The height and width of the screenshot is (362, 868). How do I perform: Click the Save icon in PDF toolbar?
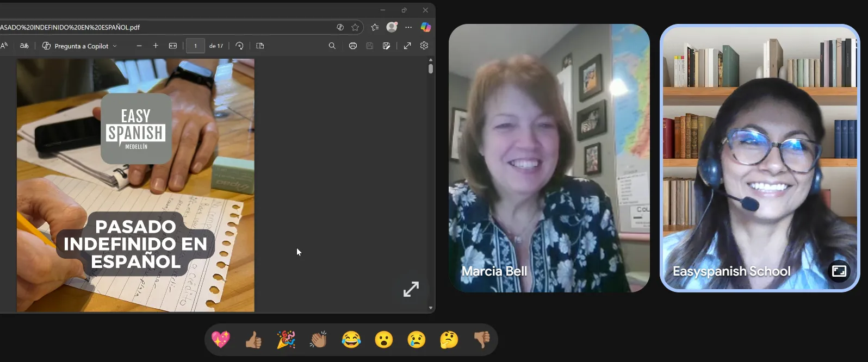(370, 46)
